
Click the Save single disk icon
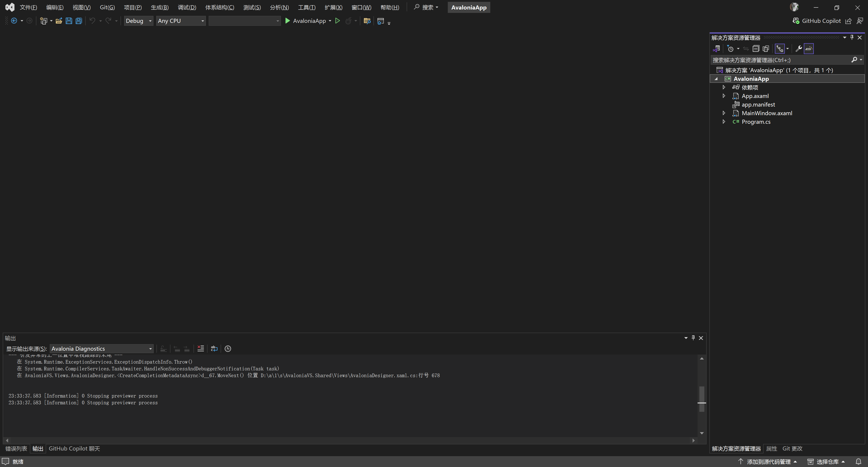pos(69,21)
